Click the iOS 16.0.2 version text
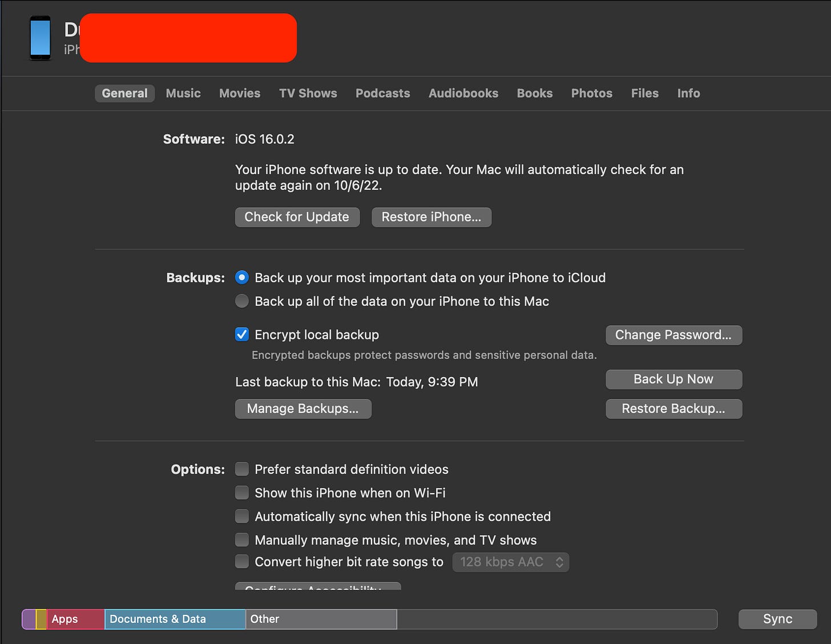This screenshot has width=831, height=644. click(x=265, y=139)
